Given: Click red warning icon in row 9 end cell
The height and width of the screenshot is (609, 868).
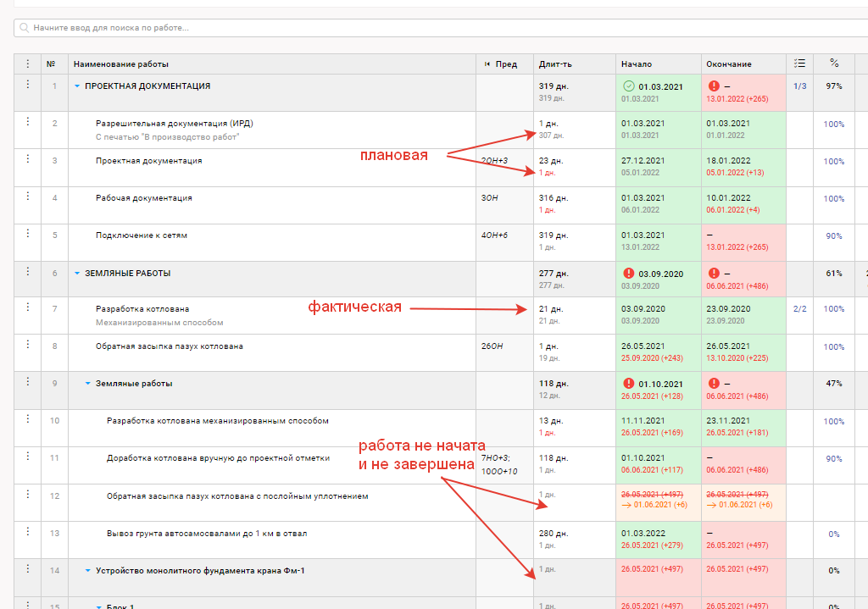Looking at the screenshot, I should pos(714,384).
